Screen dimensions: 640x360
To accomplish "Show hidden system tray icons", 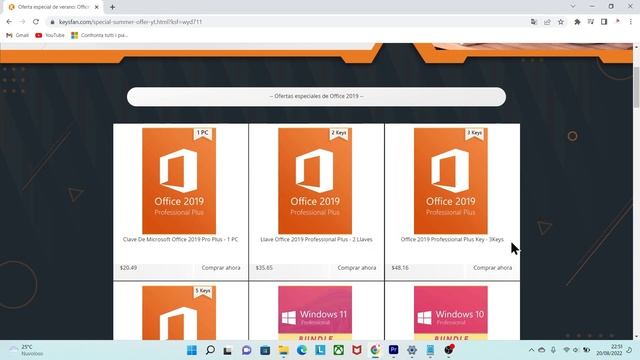I will (531, 350).
